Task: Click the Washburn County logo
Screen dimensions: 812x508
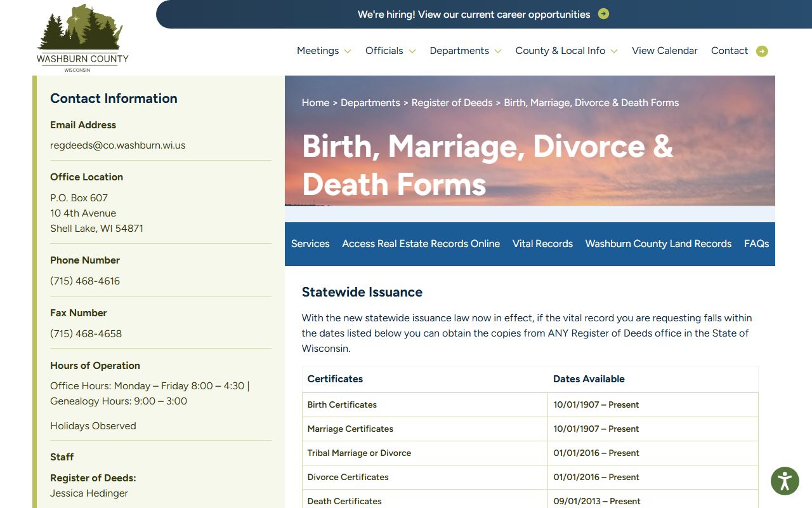Action: click(x=82, y=38)
